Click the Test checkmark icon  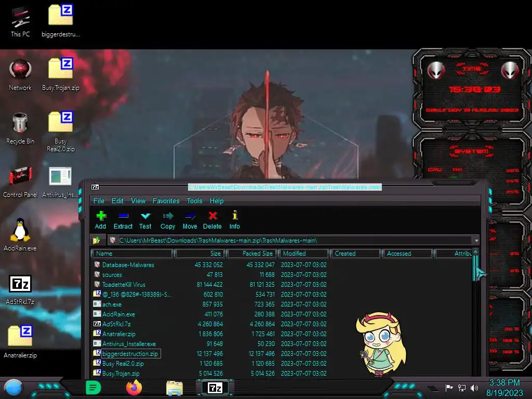click(x=145, y=220)
